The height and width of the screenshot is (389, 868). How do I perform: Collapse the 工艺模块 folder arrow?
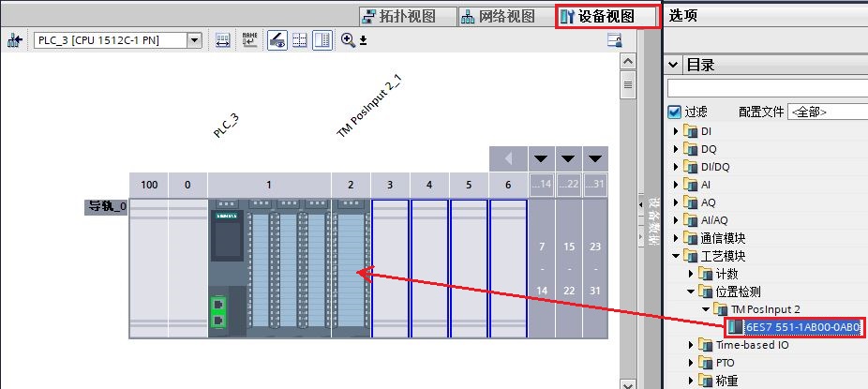coord(676,256)
